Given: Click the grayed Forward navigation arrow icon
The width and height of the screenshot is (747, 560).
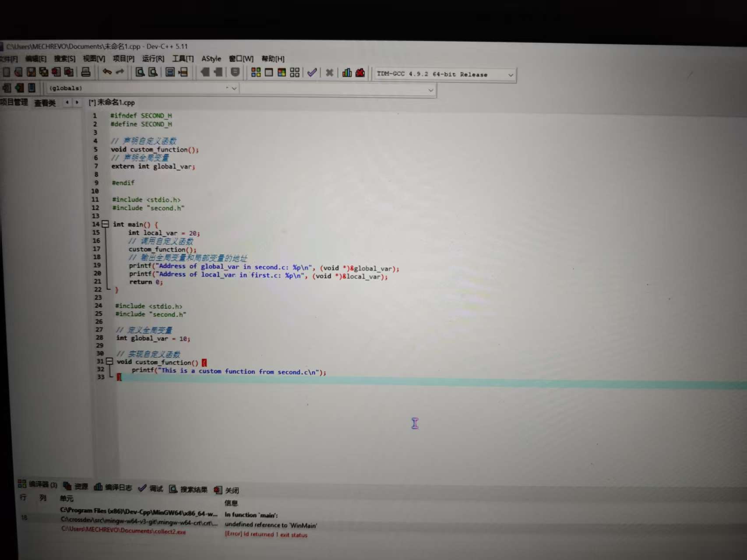Looking at the screenshot, I should 218,72.
